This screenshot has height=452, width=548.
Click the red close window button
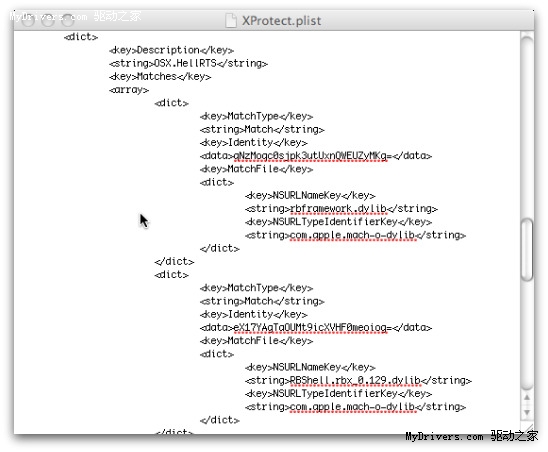(28, 21)
